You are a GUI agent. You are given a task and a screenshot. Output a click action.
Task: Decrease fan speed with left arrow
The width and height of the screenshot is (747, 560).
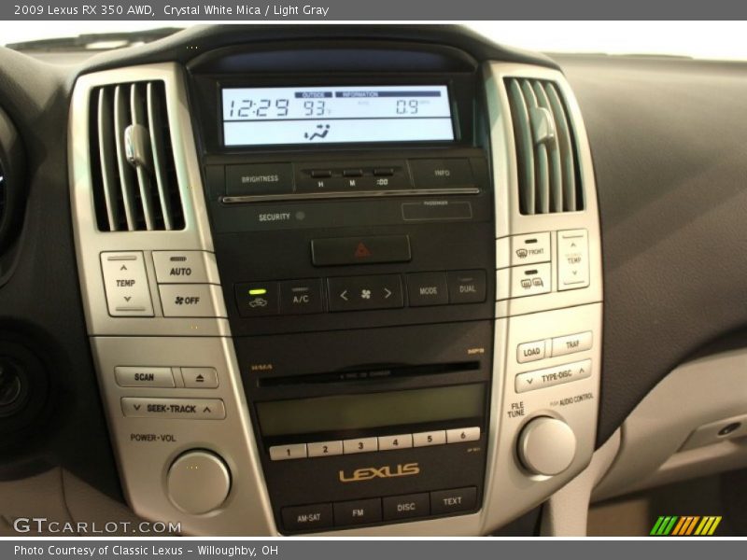pyautogui.click(x=344, y=295)
